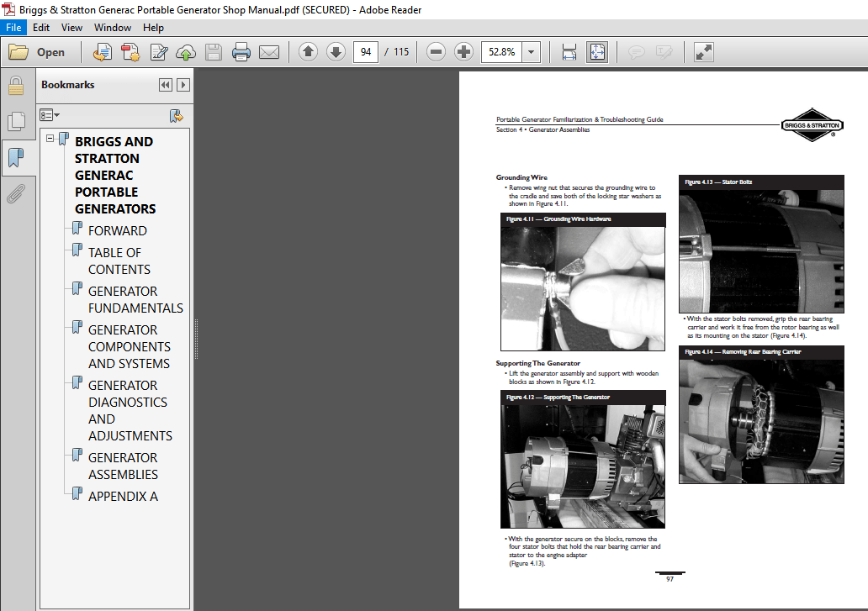The image size is (868, 611).
Task: Open the File menu
Action: [13, 28]
